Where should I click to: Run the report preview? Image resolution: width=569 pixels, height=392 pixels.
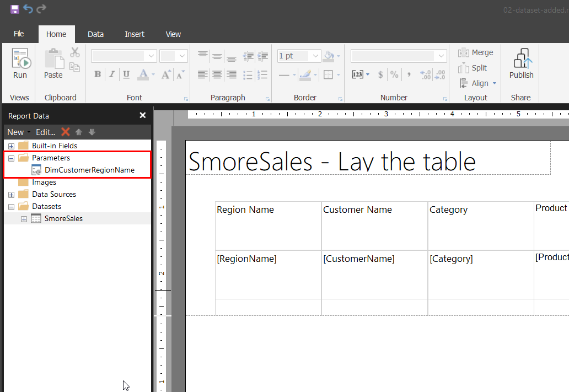click(x=20, y=63)
